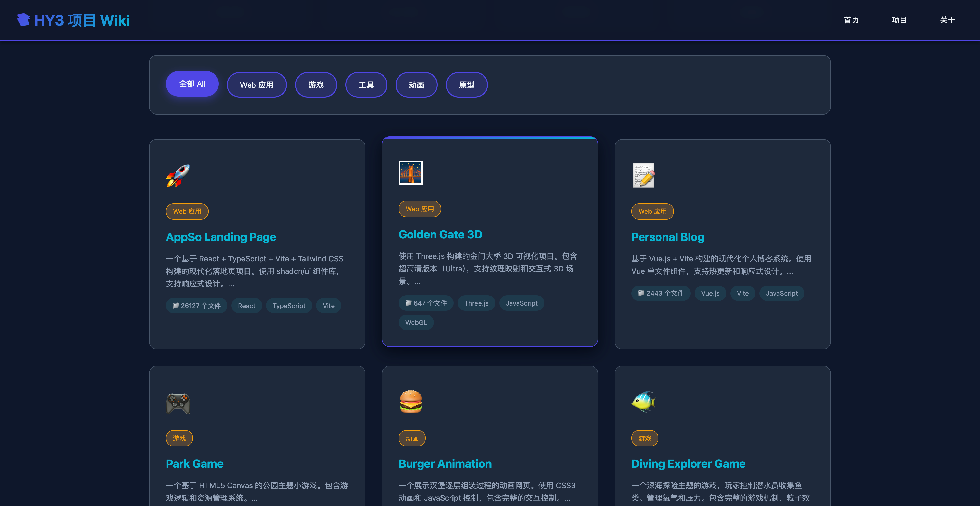Viewport: 980px width, 506px height.
Task: Open the 关于 navigation link
Action: click(x=947, y=20)
